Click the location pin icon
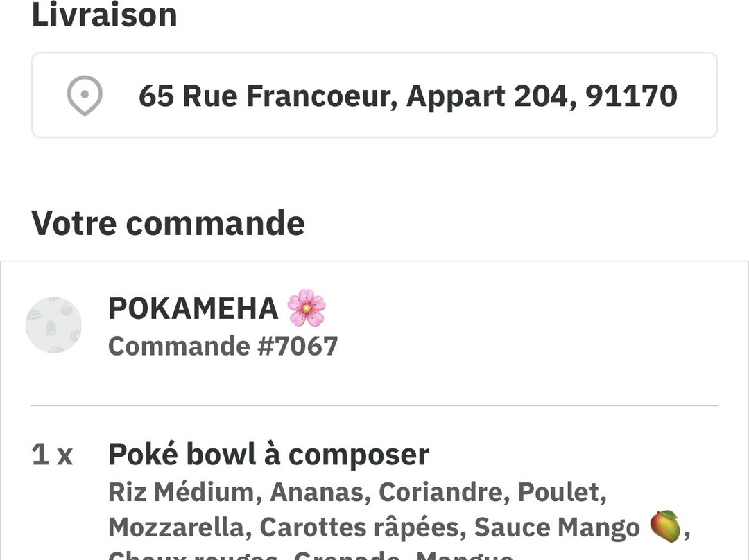Image resolution: width=749 pixels, height=560 pixels. pos(85,96)
